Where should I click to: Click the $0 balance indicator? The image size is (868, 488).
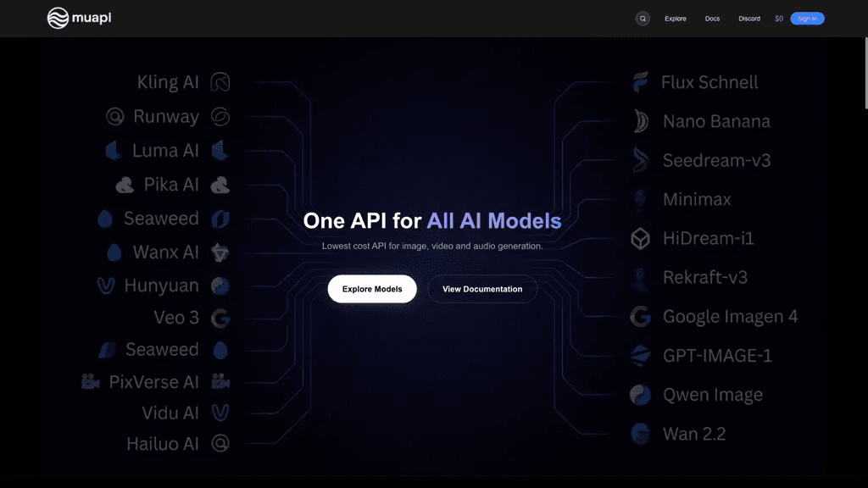pos(779,19)
